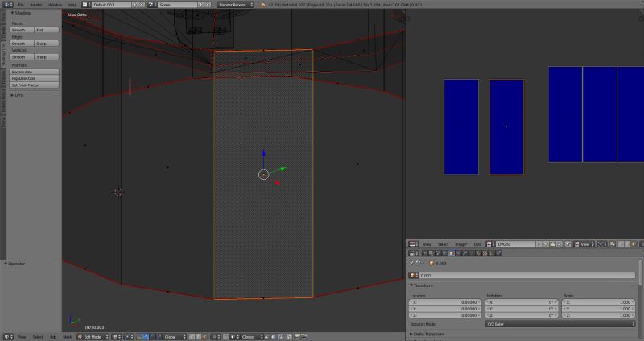Open the Window menu
The image size is (644, 341).
tap(55, 5)
